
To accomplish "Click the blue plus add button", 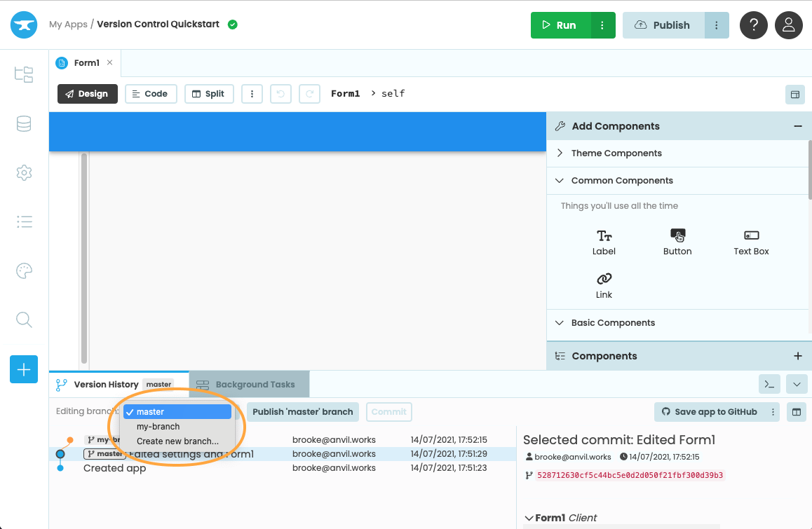I will pyautogui.click(x=24, y=369).
